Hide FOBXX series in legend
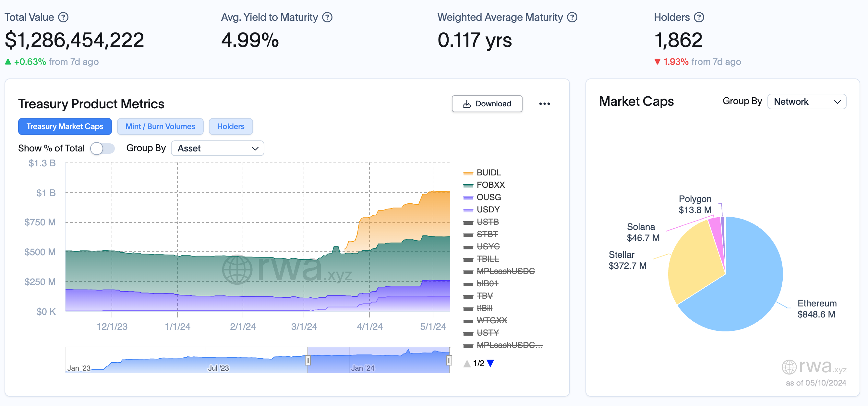 [x=490, y=185]
